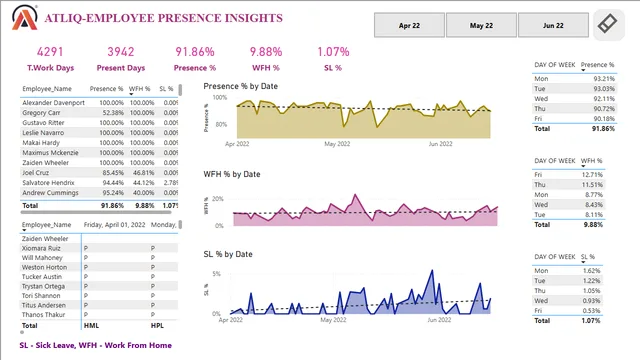Select Joel Cruz row
The width and height of the screenshot is (640, 360).
(x=99, y=173)
